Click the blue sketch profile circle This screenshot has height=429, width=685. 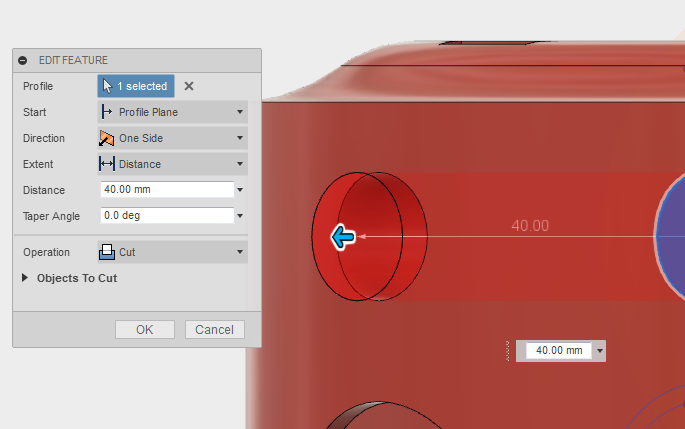(x=672, y=236)
